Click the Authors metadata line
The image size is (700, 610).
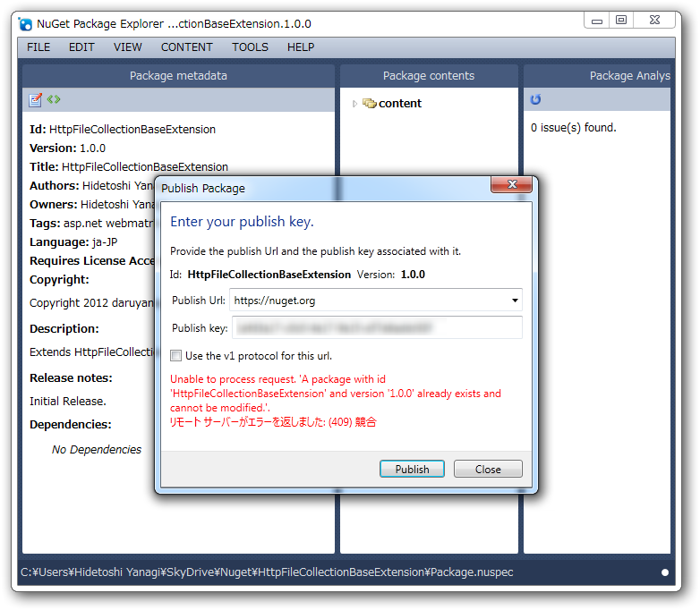point(91,186)
